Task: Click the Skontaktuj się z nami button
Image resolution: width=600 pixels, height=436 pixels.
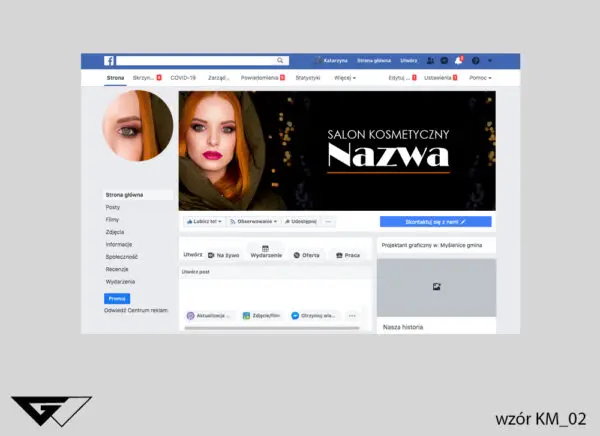Action: pos(435,221)
